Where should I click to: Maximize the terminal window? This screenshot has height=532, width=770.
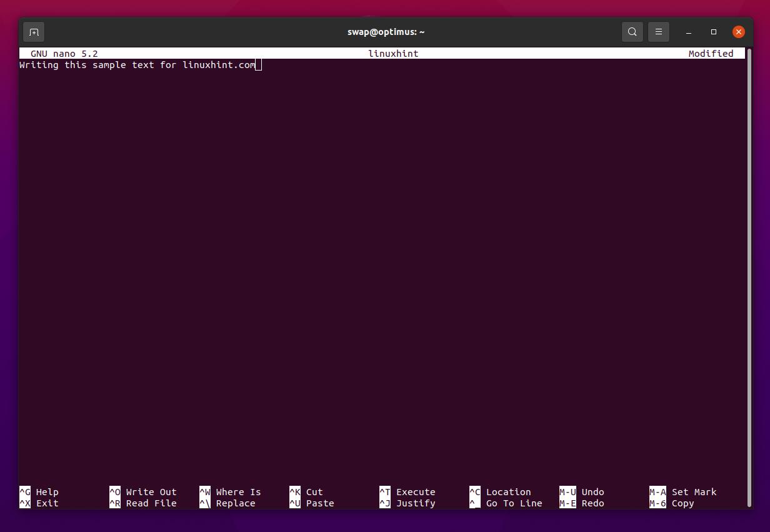(x=713, y=32)
